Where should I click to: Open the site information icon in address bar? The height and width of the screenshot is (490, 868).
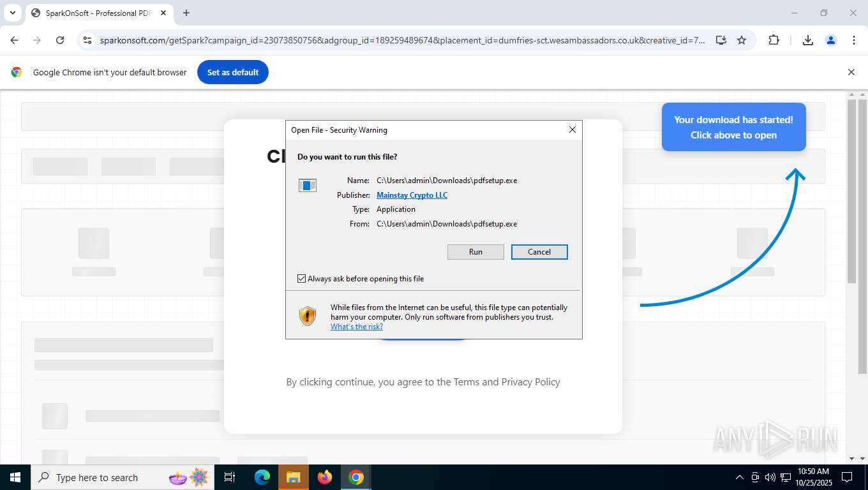[87, 40]
